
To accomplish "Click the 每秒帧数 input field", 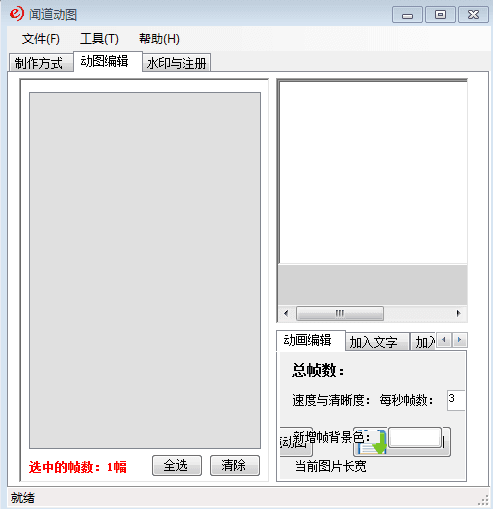I will click(x=456, y=400).
